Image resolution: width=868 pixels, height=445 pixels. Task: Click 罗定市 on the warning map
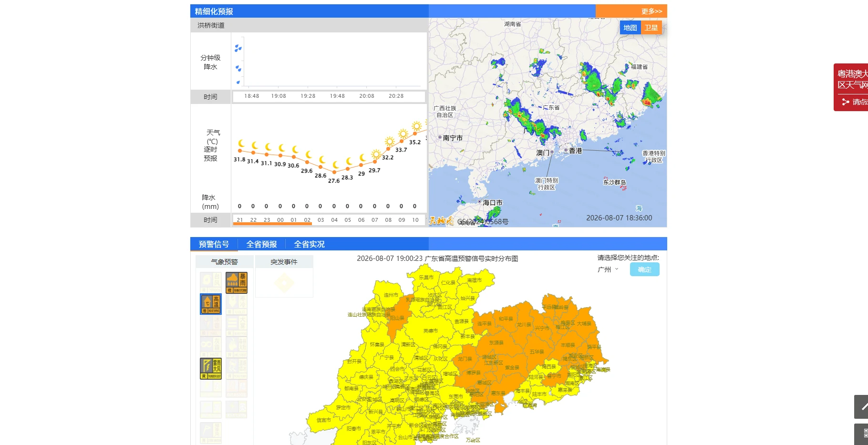point(343,408)
